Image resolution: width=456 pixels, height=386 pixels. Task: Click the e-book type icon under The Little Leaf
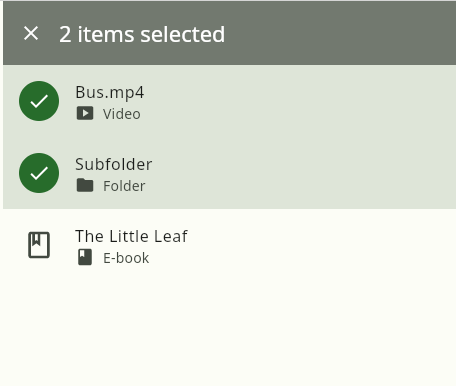pos(85,257)
